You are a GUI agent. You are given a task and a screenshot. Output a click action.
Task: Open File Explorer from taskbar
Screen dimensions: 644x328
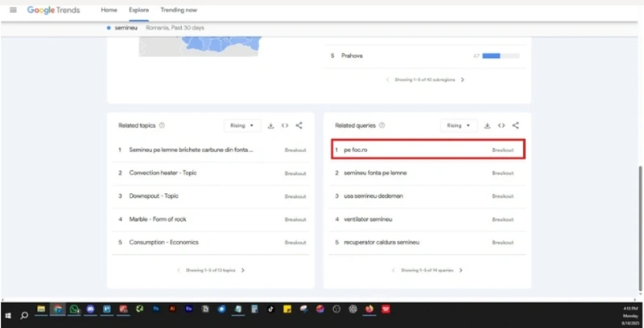pos(41,310)
